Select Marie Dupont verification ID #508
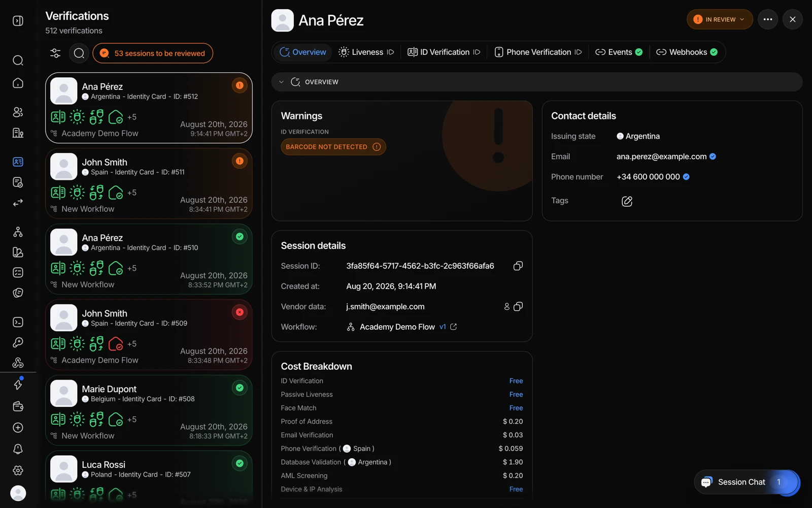The height and width of the screenshot is (508, 812). (149, 410)
